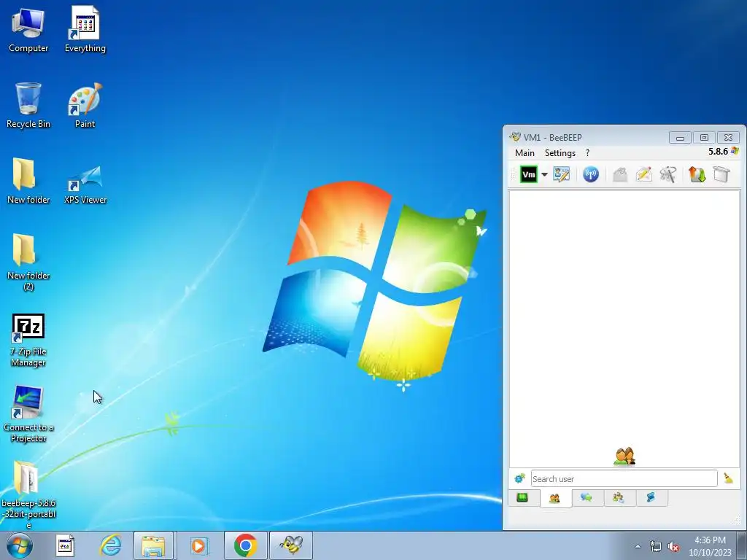
Task: Click the Search user field
Action: pyautogui.click(x=624, y=478)
